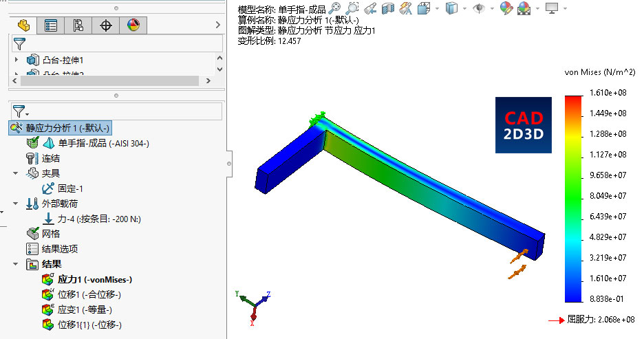
Task: Click the horizontal scrollbar right arrow
Action: (x=208, y=81)
